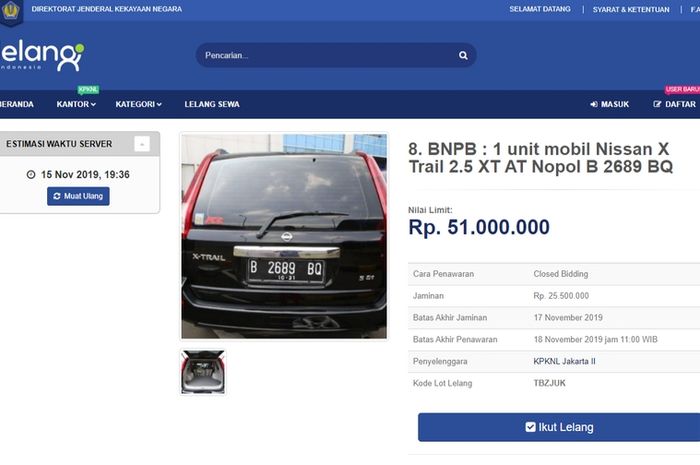Click inside the Pencarian search field
The height and width of the screenshot is (465, 700).
tap(328, 55)
